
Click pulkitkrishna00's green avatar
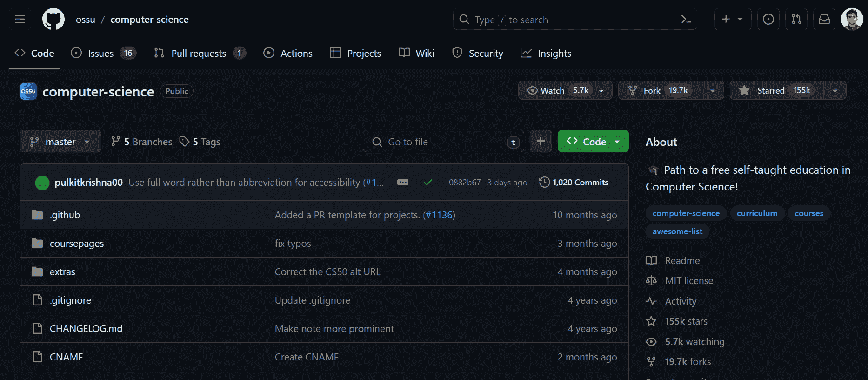(x=42, y=183)
